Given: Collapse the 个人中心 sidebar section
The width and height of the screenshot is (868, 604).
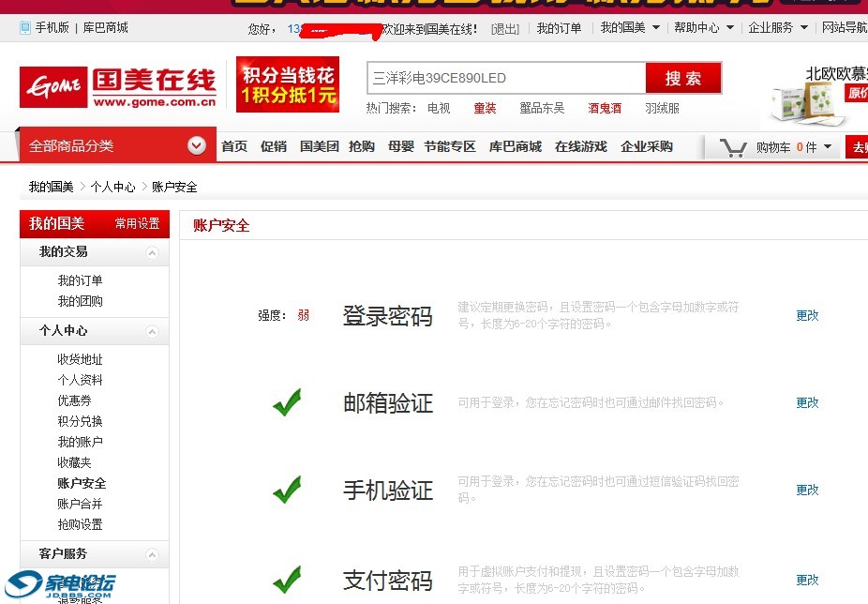Looking at the screenshot, I should click(x=152, y=331).
